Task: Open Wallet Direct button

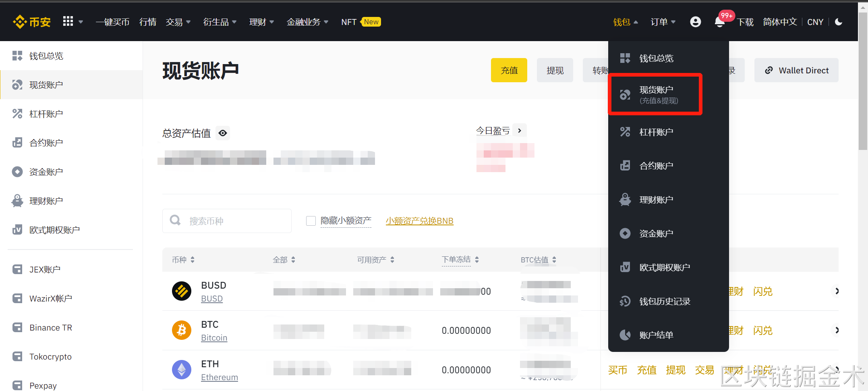Action: point(796,70)
